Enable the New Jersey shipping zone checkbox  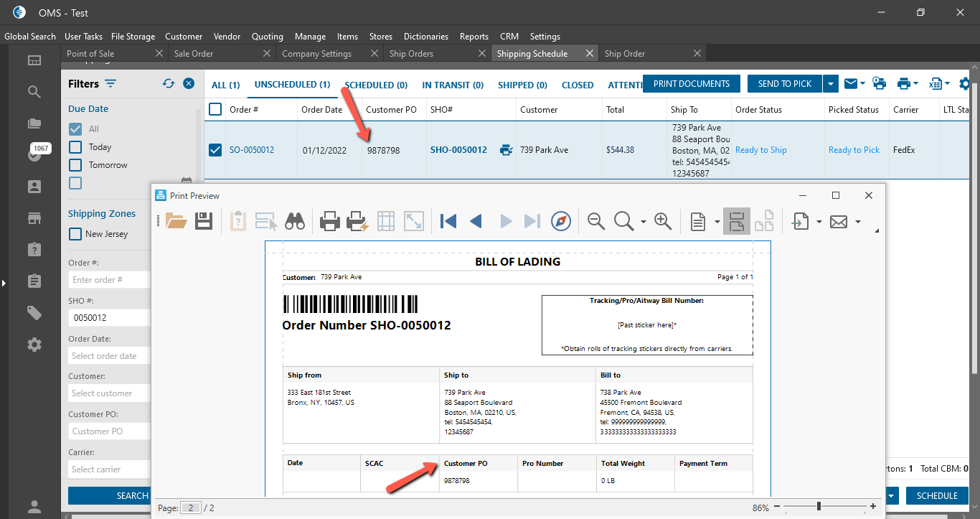75,234
